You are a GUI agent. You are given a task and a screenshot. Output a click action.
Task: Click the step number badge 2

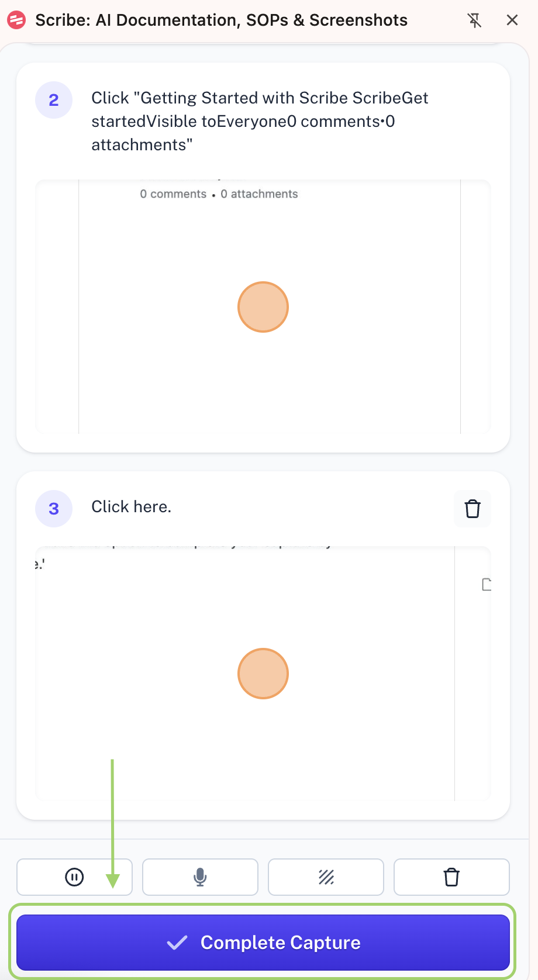pos(54,99)
